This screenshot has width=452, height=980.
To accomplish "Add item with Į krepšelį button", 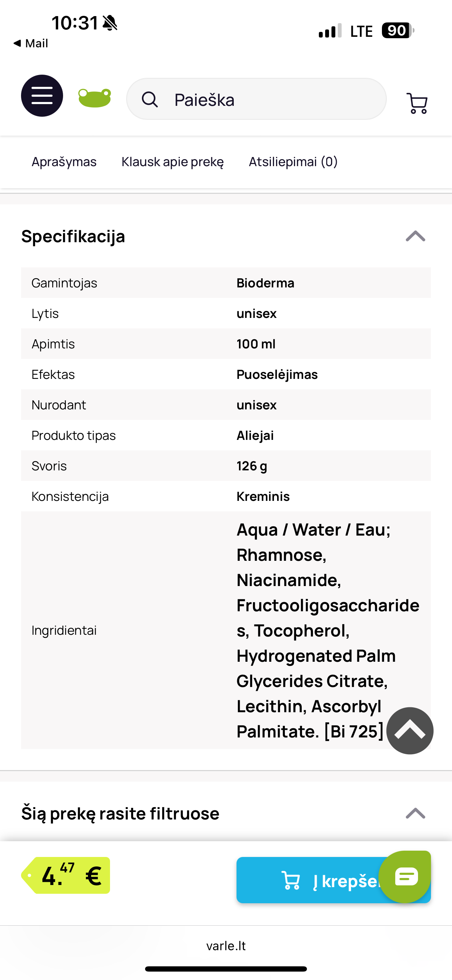I will (x=334, y=880).
